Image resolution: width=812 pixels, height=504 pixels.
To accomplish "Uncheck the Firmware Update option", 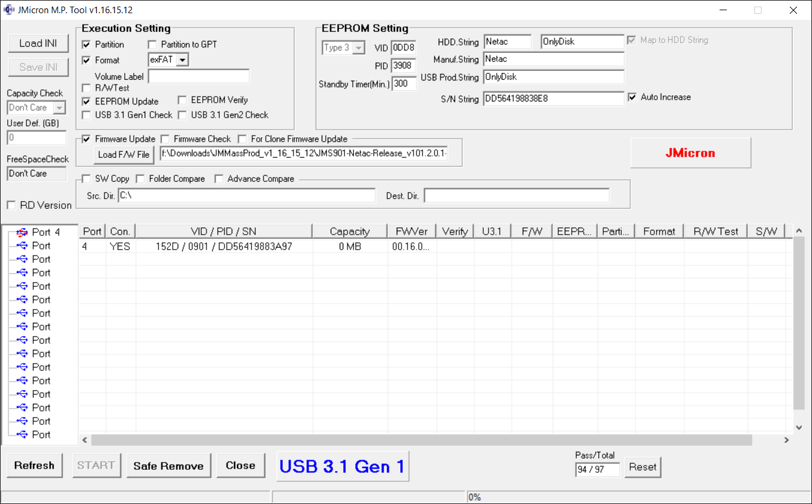I will click(x=86, y=139).
